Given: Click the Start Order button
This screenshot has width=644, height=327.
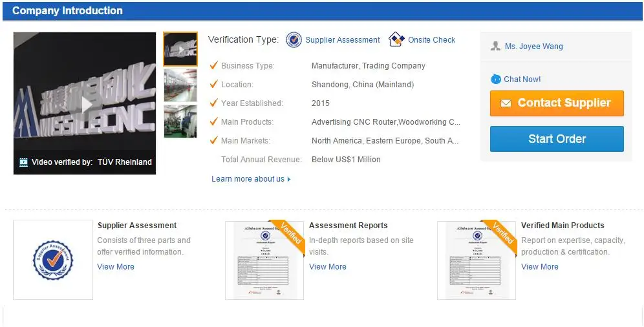Looking at the screenshot, I should tap(557, 139).
